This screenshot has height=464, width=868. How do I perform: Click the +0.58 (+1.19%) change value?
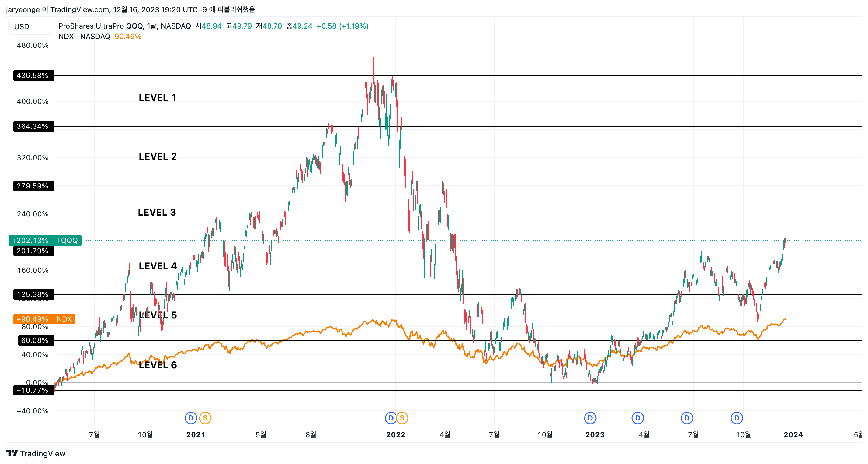click(x=342, y=26)
